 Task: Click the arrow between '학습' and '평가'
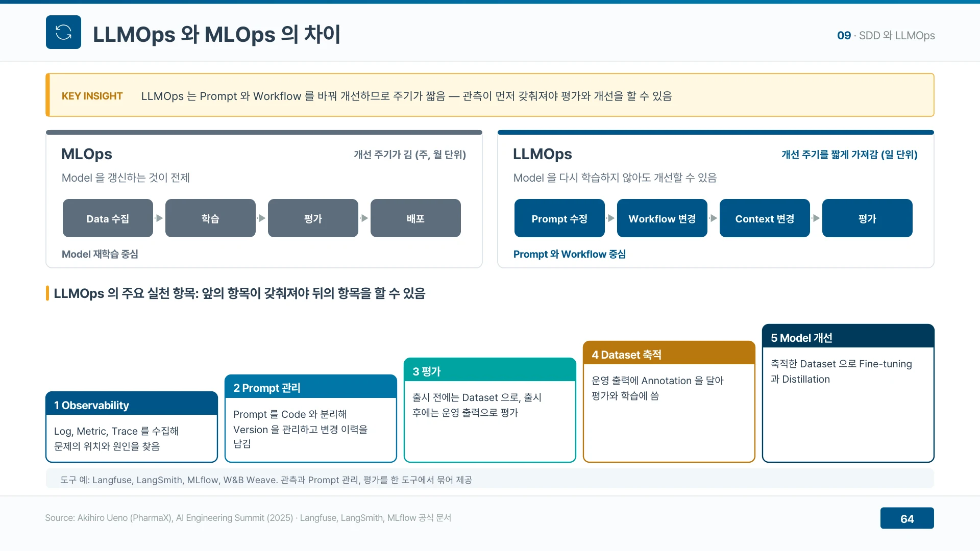pos(262,218)
